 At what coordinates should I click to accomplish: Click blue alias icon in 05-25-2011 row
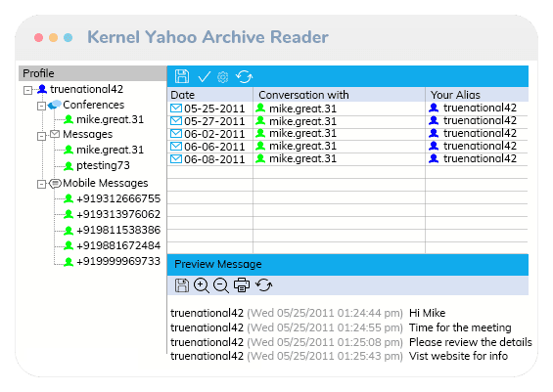pyautogui.click(x=434, y=108)
